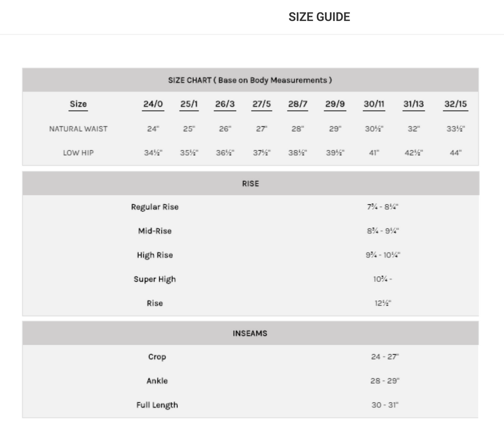Click the NATURAL WAIST row label

78,129
